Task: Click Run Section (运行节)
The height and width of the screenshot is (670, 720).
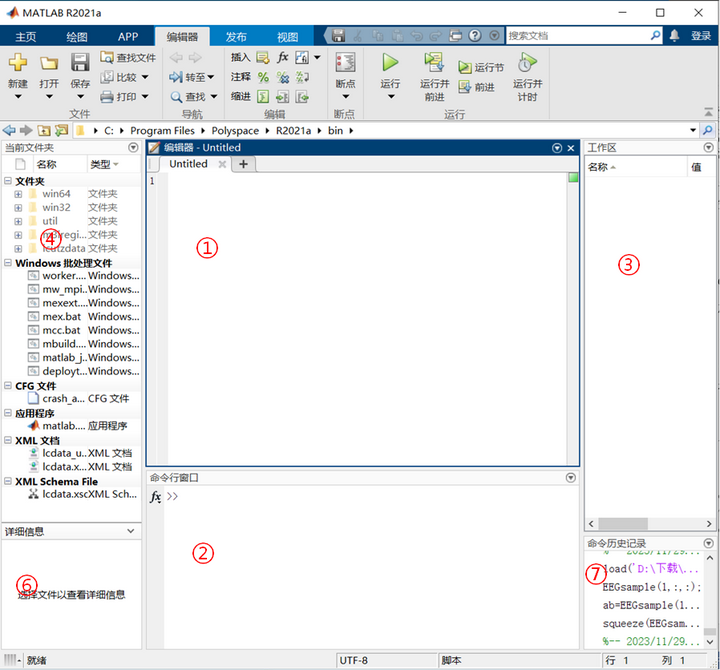Action: (x=481, y=68)
